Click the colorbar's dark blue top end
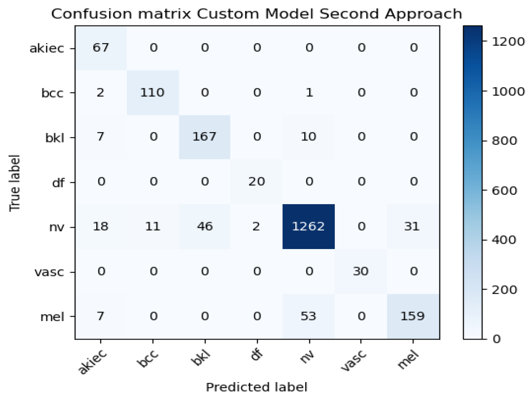This screenshot has width=532, height=398. click(x=473, y=31)
